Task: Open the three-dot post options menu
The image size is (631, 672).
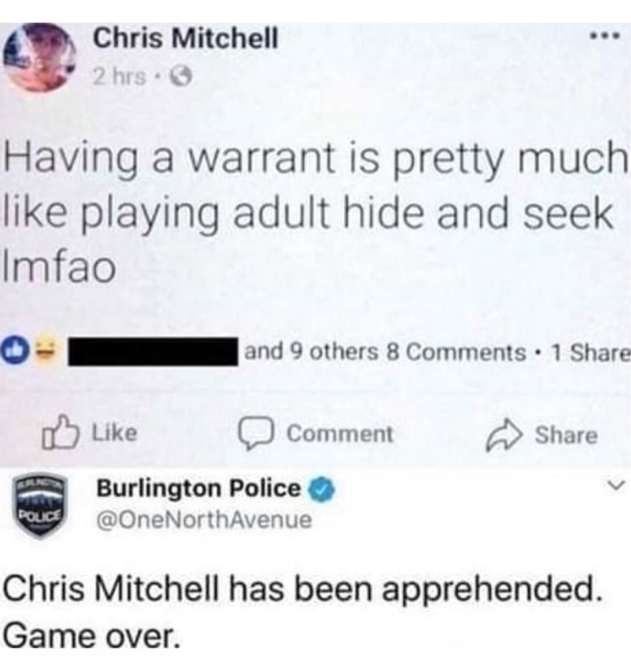Action: pyautogui.click(x=605, y=35)
